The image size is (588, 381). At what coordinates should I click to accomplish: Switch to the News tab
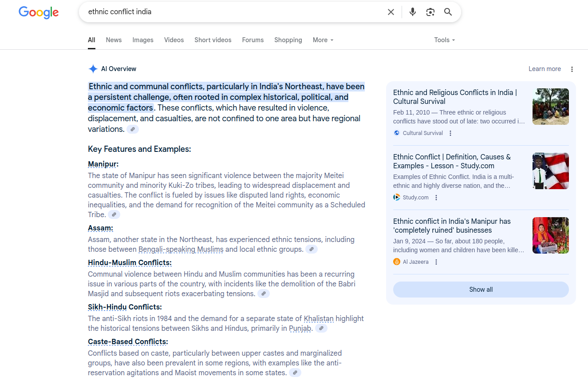point(114,40)
